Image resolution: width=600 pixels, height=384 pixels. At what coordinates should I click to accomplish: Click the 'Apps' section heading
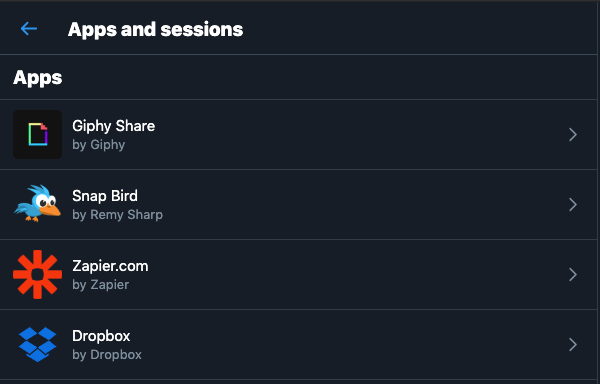(x=38, y=78)
